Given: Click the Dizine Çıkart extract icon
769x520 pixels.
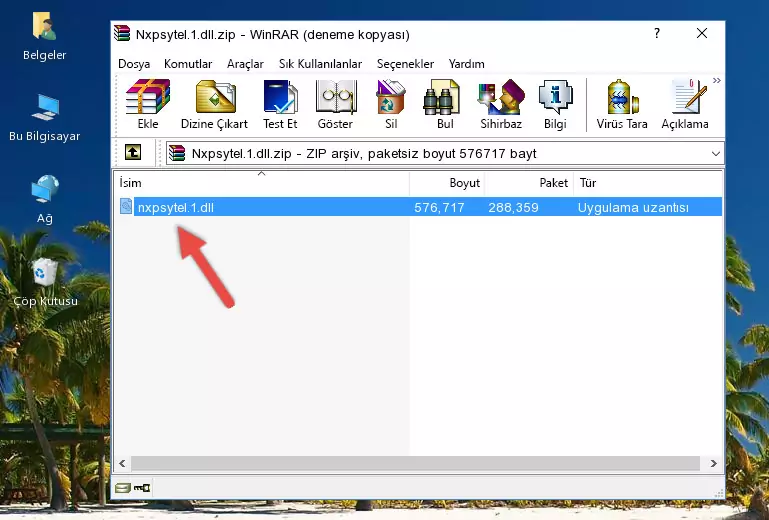Looking at the screenshot, I should tap(214, 104).
